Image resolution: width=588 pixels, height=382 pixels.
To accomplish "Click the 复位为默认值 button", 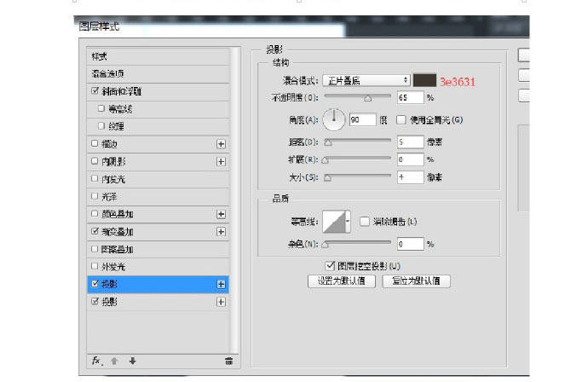I will (x=416, y=281).
